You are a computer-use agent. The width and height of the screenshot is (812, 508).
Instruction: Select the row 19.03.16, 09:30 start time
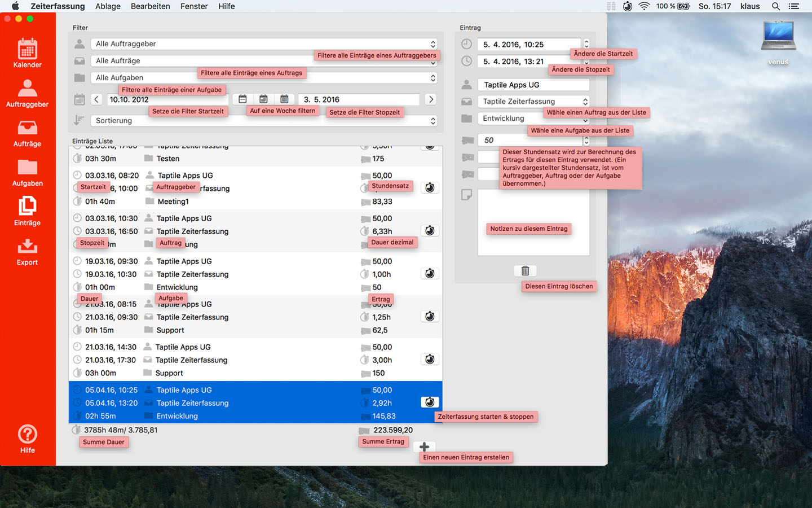click(x=111, y=261)
